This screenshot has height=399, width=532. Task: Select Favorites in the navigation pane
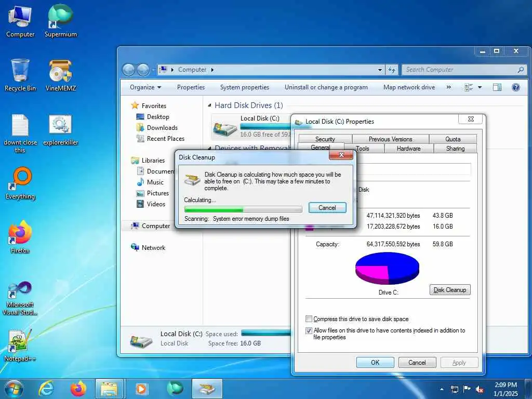coord(154,106)
